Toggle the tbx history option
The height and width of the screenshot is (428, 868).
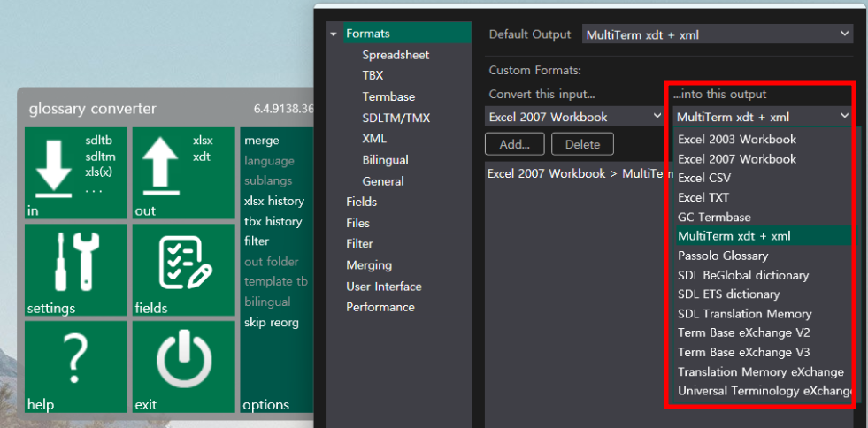pyautogui.click(x=273, y=221)
